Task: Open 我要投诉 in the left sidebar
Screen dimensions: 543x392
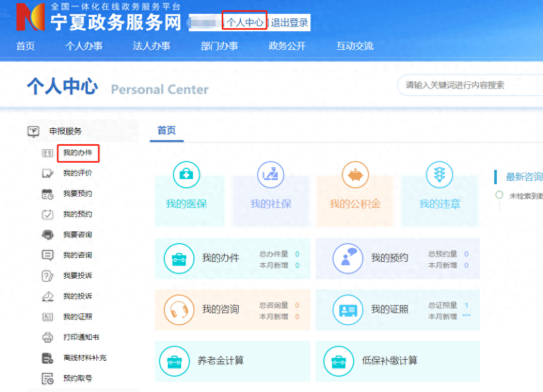Action: [77, 276]
